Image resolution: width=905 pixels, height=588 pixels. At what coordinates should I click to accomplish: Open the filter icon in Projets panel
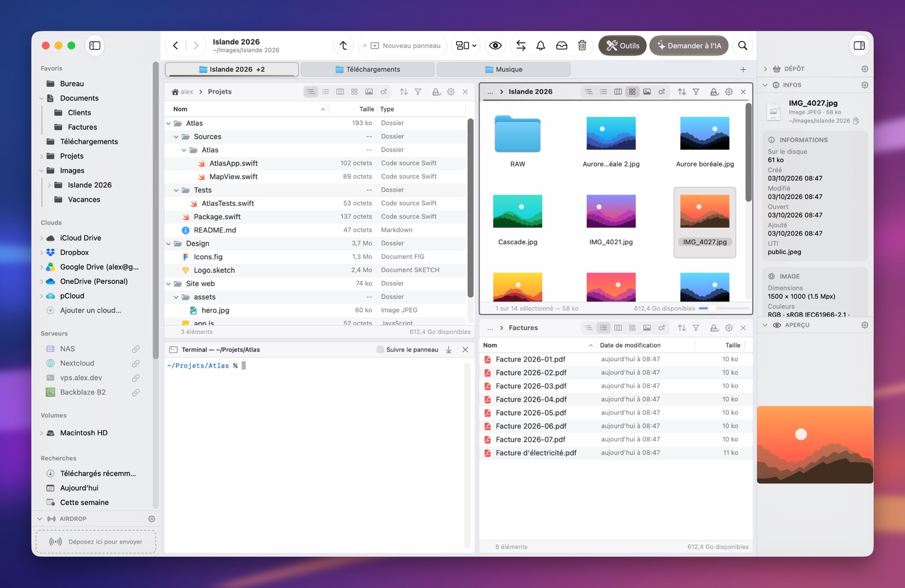coord(418,92)
